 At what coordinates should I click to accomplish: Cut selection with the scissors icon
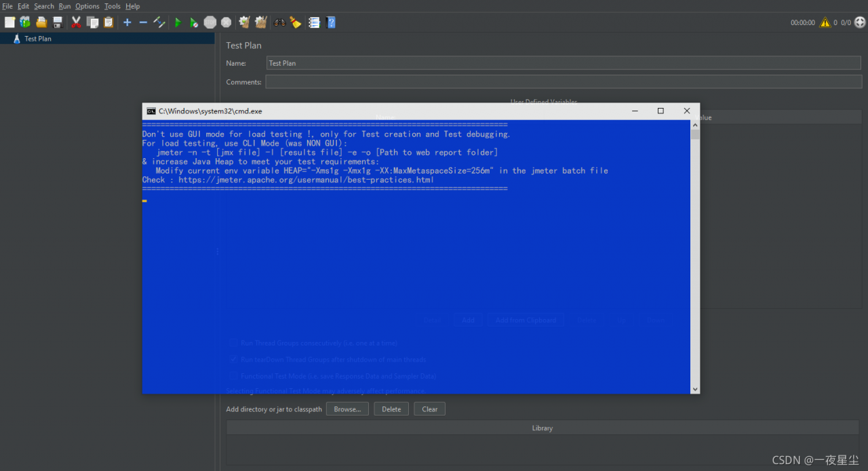(x=76, y=22)
